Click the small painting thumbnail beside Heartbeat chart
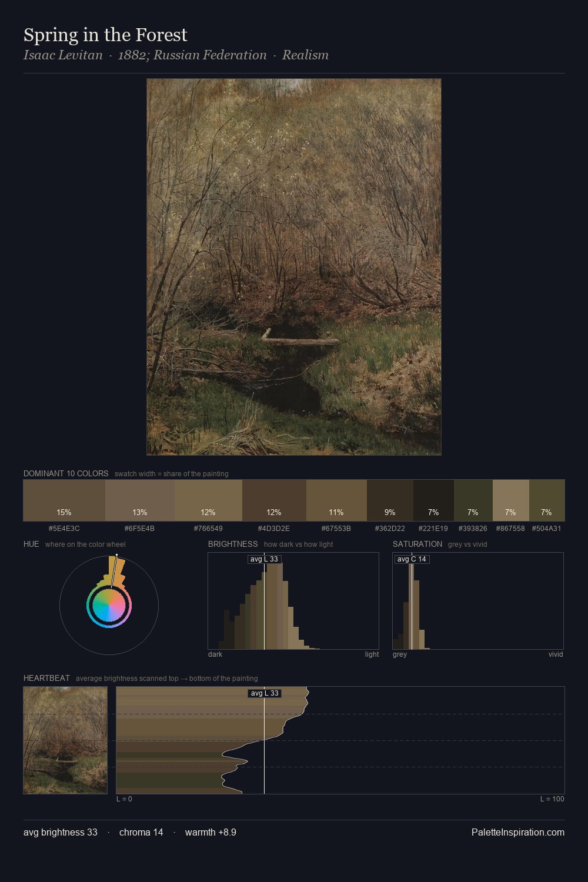The width and height of the screenshot is (588, 882). 65,740
